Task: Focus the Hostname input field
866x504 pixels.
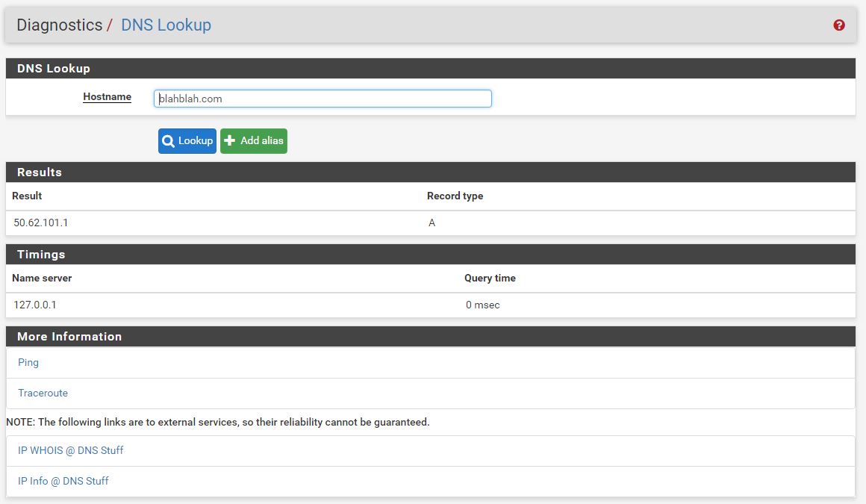Action: (x=323, y=99)
